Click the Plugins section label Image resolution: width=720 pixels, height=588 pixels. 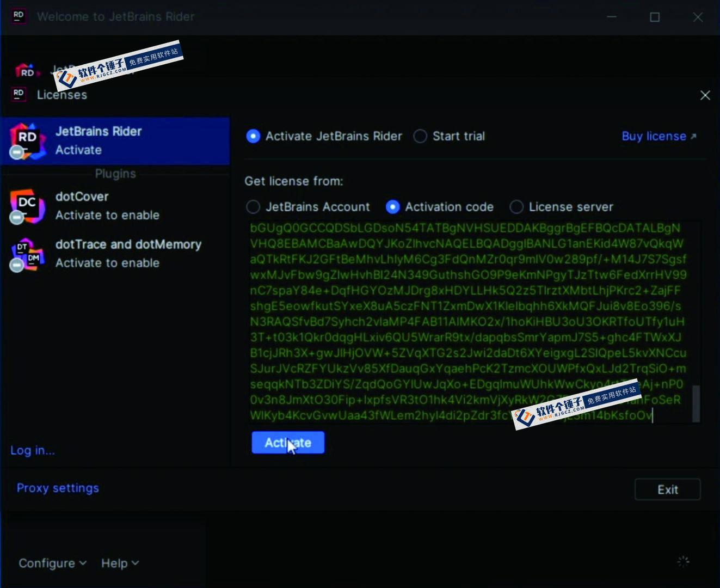pos(115,174)
